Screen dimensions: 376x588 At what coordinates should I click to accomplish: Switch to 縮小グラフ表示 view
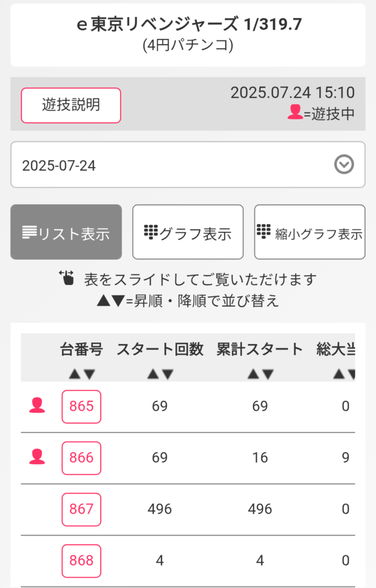(310, 232)
